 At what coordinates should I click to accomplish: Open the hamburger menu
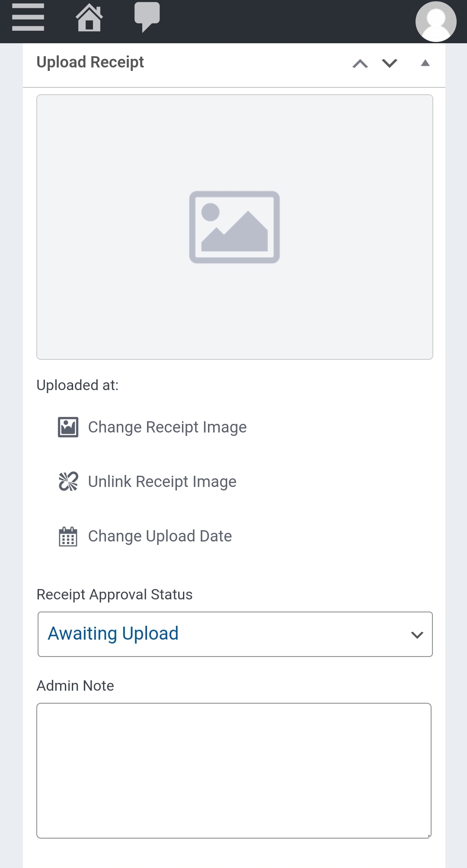pos(28,17)
